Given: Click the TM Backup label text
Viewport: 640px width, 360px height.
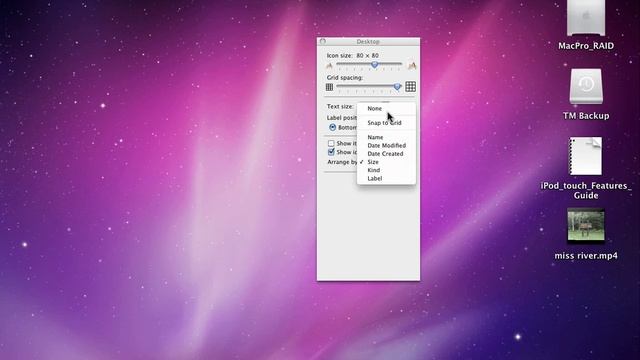Looking at the screenshot, I should (x=586, y=116).
